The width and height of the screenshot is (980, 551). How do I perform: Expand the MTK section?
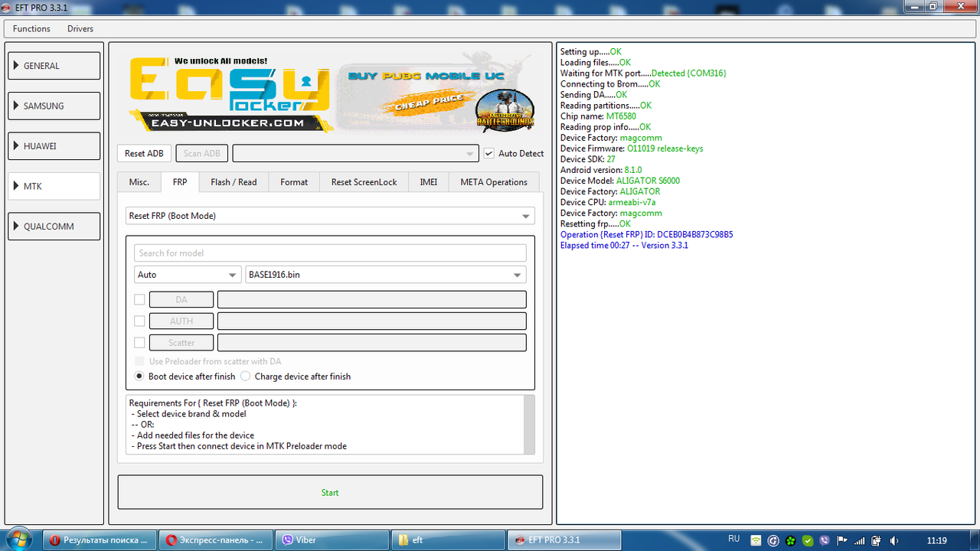pyautogui.click(x=54, y=186)
